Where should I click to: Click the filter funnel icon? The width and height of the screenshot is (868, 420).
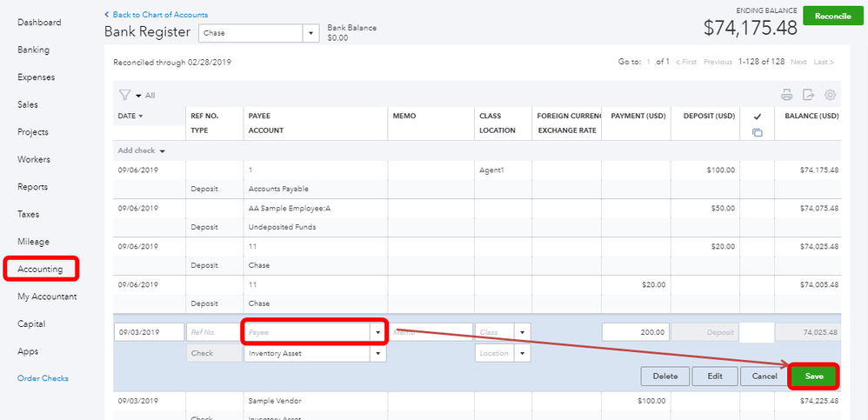click(124, 95)
